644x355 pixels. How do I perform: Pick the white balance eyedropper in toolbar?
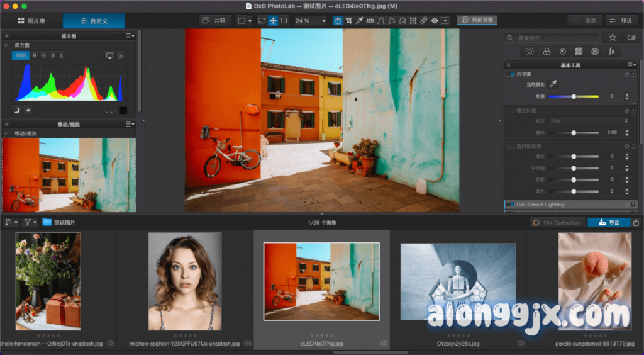[x=359, y=21]
